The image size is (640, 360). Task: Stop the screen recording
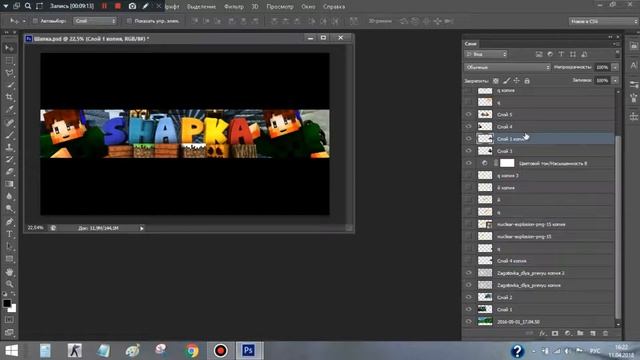coord(118,6)
